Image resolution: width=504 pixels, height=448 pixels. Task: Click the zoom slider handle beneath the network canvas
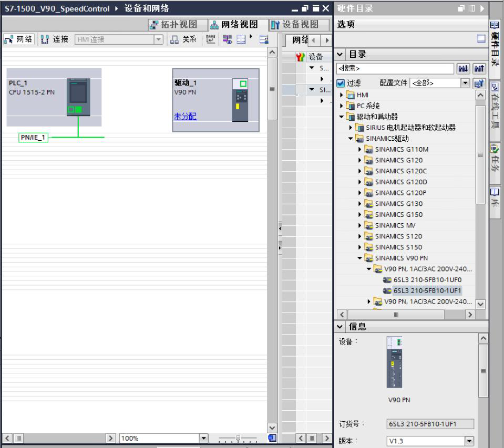(238, 438)
